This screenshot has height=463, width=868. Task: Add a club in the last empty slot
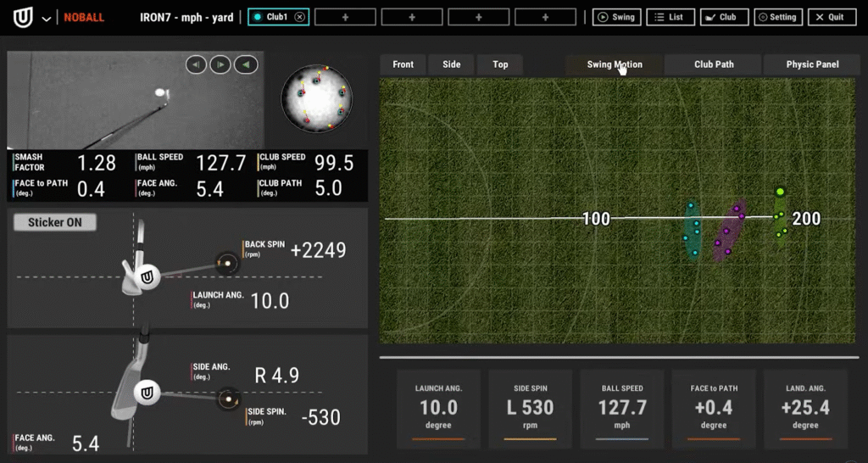545,17
